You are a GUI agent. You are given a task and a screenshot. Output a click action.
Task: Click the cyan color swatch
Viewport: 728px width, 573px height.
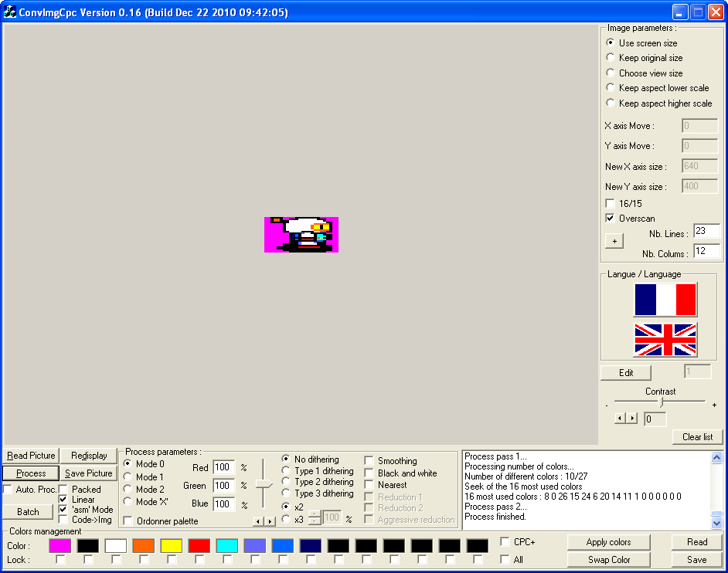click(227, 546)
